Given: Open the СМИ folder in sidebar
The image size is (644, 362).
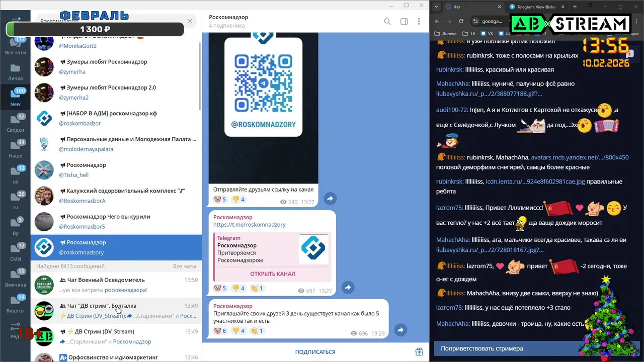Looking at the screenshot, I should 15,252.
